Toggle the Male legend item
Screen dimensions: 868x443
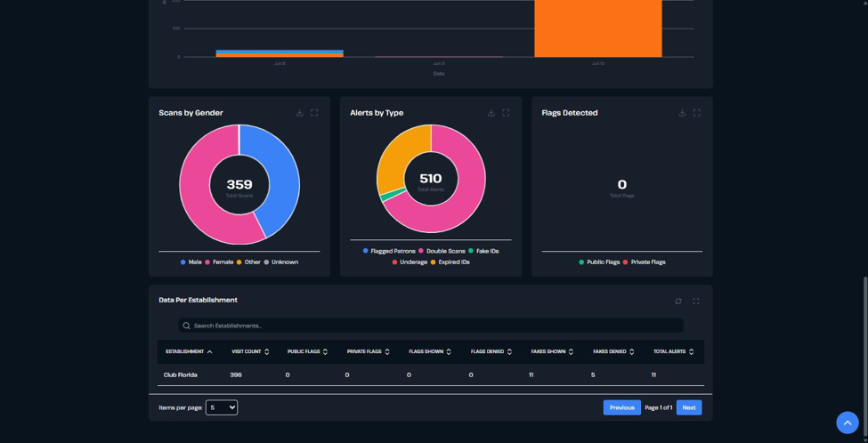[191, 262]
